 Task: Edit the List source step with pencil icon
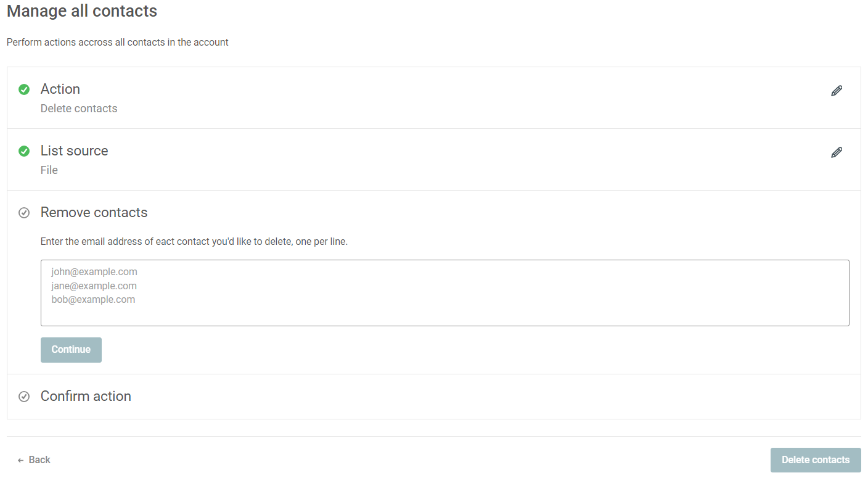836,153
